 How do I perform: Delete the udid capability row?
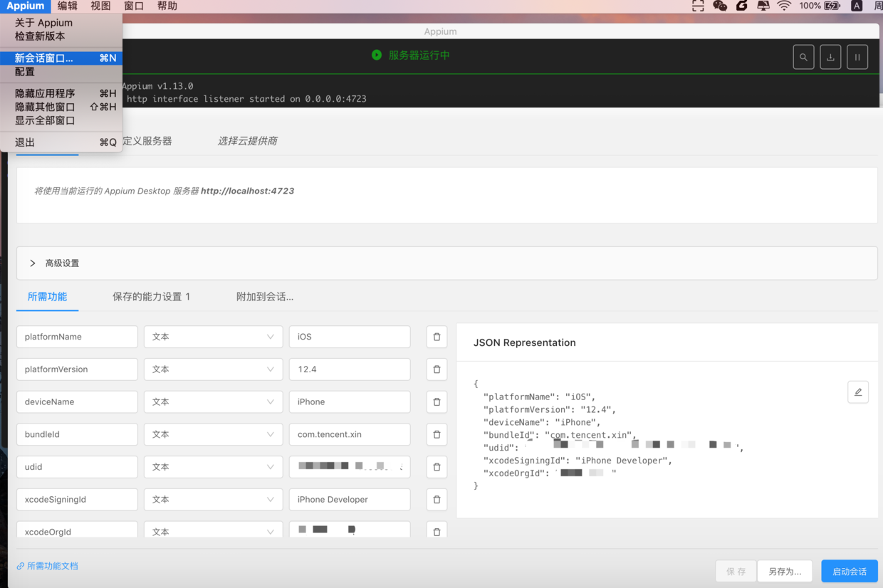click(x=437, y=467)
